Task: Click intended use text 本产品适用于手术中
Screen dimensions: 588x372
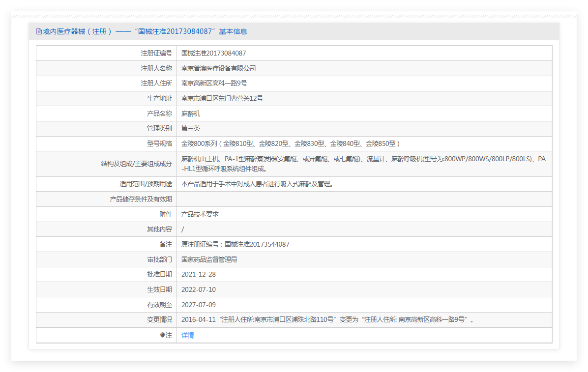Action: point(257,184)
